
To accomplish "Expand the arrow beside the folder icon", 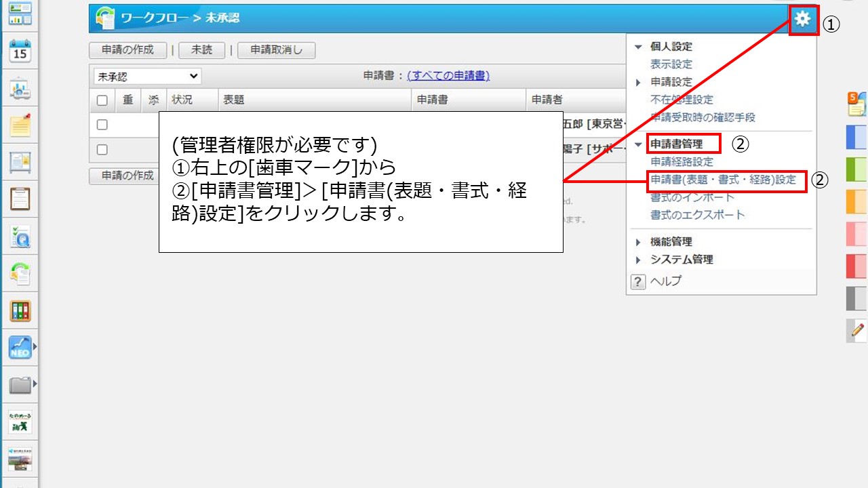I will pos(35,385).
